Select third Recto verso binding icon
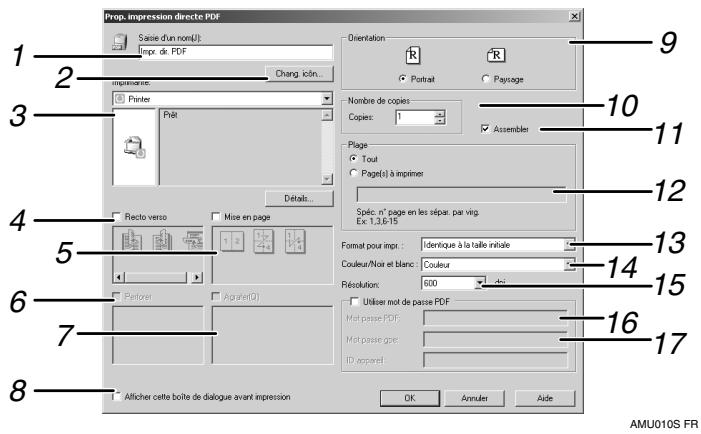This screenshot has width=701, height=434. coord(193,240)
